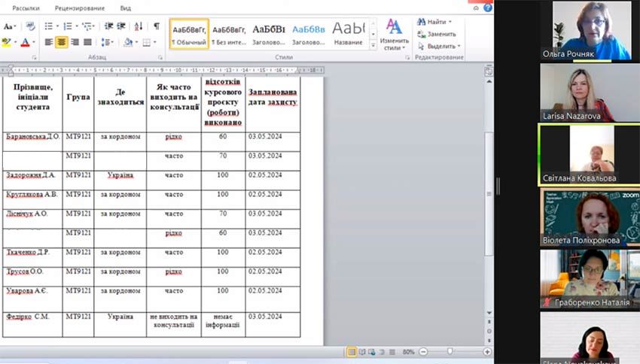Click cell with Задорожня Д.А.
This screenshot has height=364, width=640.
[32, 180]
